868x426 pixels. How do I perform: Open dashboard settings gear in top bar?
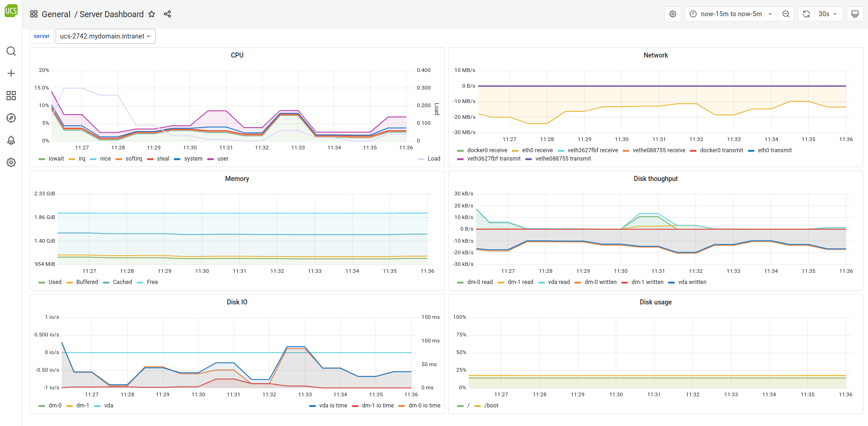point(673,14)
